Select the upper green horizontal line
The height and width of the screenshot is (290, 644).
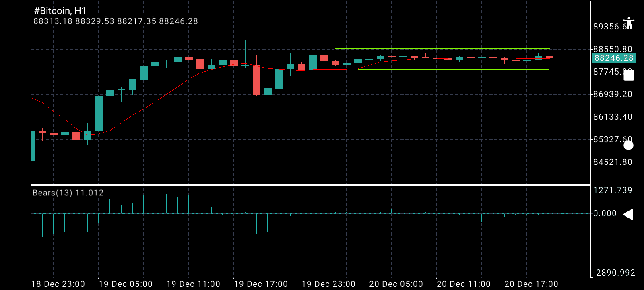click(442, 48)
